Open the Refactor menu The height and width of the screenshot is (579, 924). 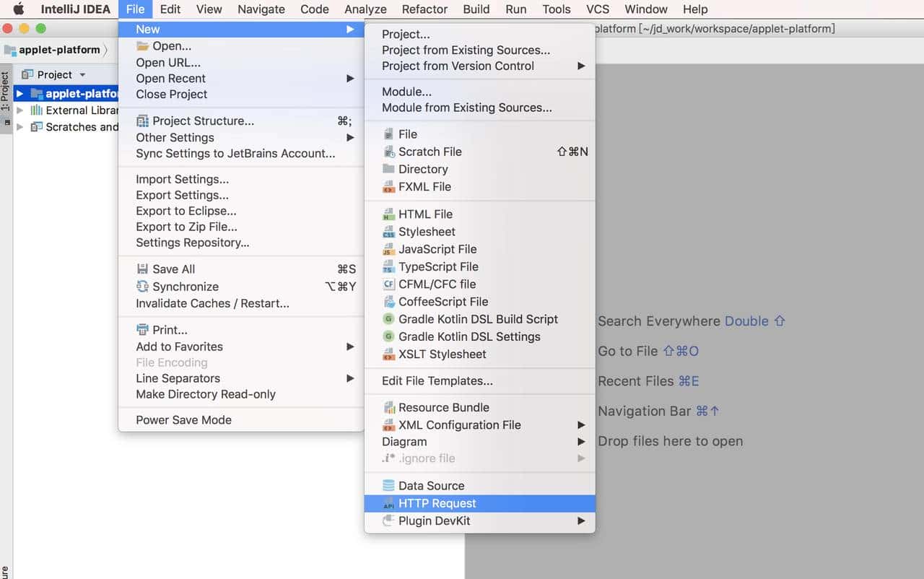coord(425,9)
